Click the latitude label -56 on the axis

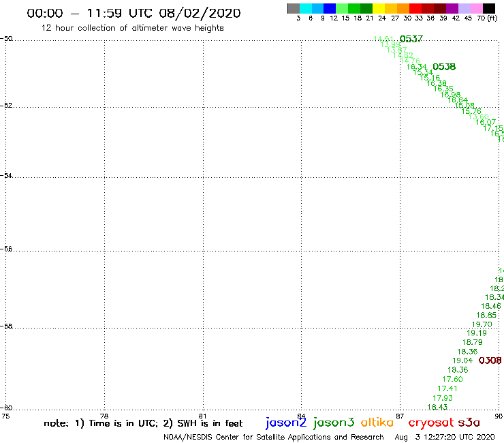point(6,249)
